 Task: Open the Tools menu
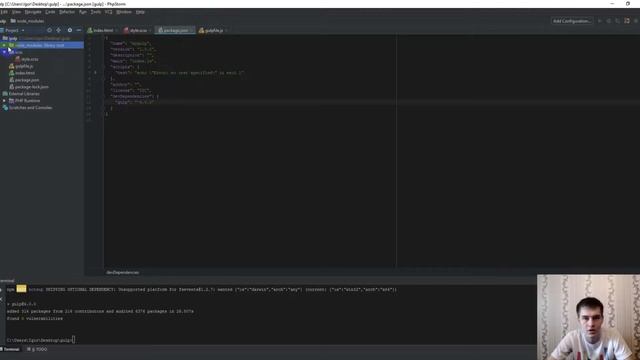(x=96, y=12)
